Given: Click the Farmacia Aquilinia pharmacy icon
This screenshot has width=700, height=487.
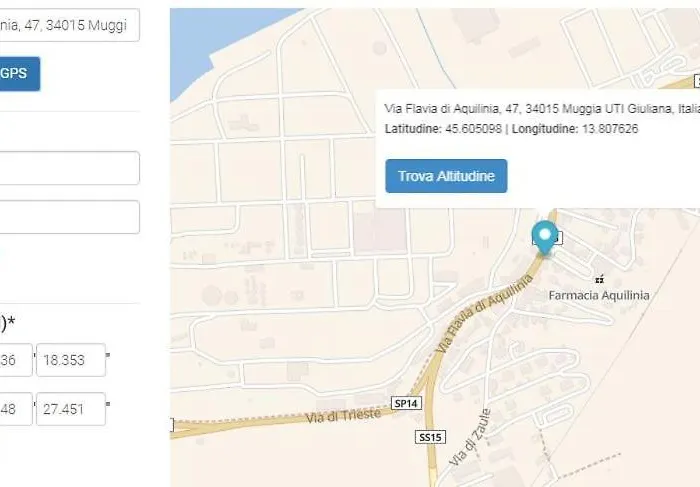Looking at the screenshot, I should coord(599,279).
